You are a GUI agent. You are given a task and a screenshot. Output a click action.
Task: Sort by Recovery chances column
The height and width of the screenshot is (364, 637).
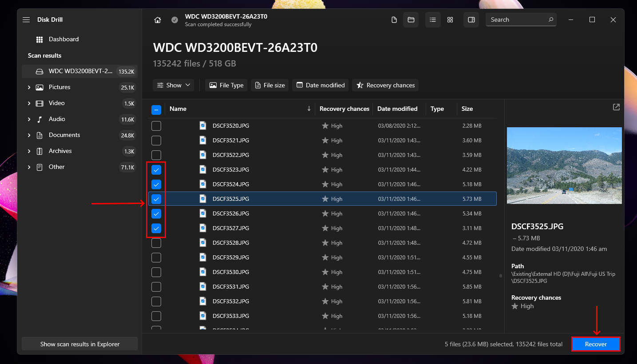click(x=344, y=109)
